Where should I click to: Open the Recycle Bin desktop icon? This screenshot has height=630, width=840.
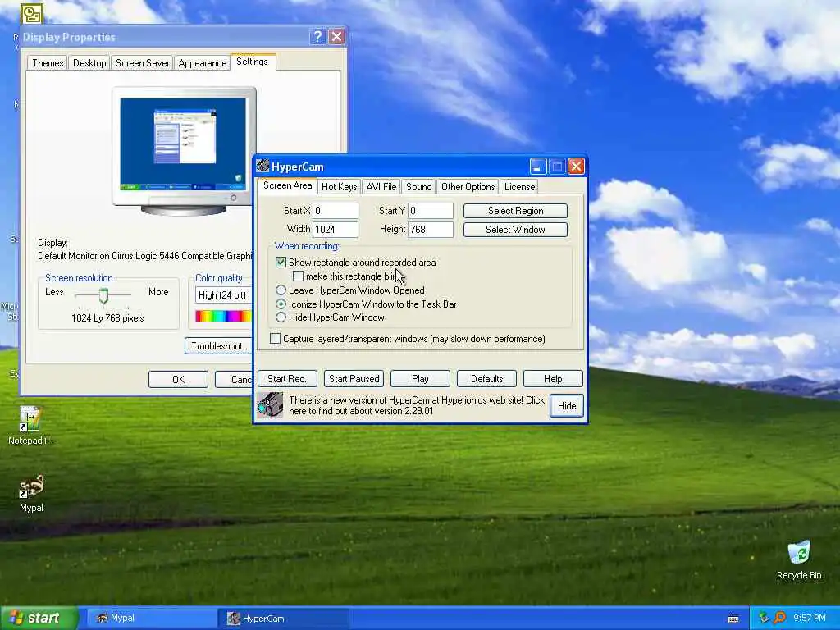[799, 559]
